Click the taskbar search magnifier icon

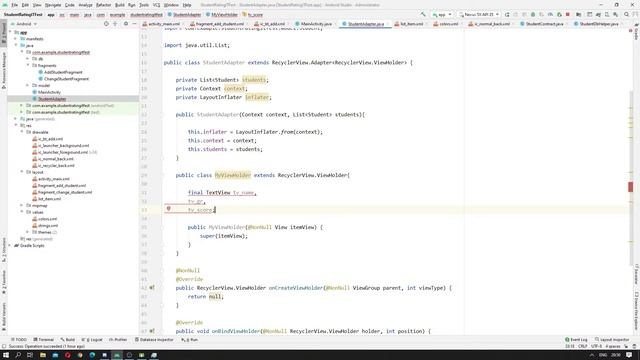click(18, 355)
